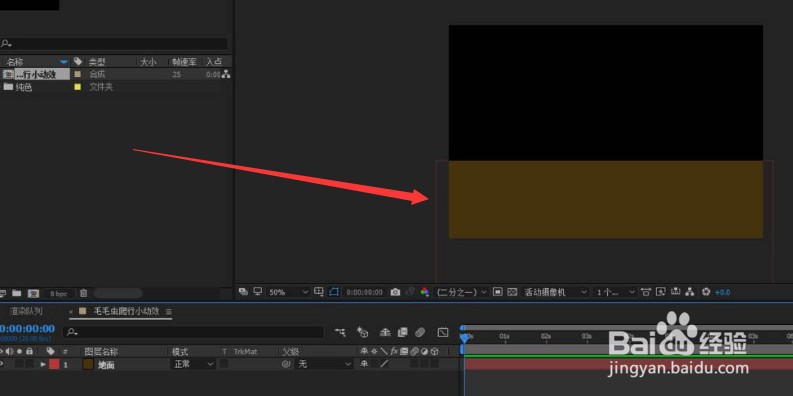The image size is (793, 396).
Task: Toggle always preview this view icon
Action: pyautogui.click(x=243, y=292)
